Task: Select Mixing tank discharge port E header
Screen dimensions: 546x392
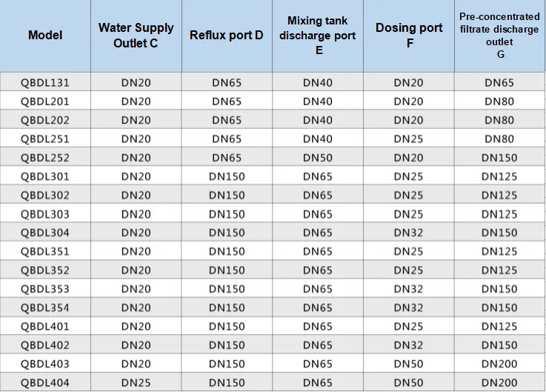Action: (x=318, y=35)
